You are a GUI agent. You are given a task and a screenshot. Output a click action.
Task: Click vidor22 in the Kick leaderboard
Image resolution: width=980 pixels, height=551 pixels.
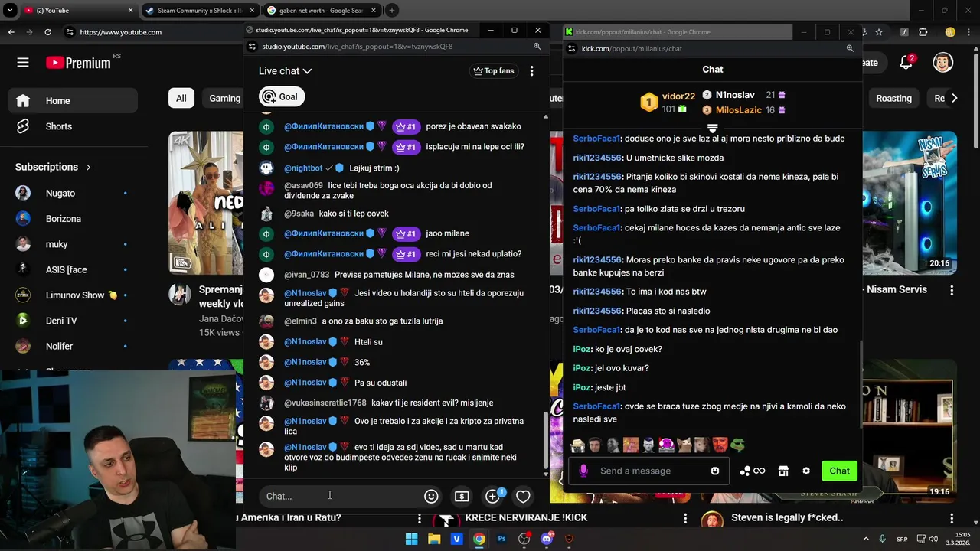click(678, 96)
